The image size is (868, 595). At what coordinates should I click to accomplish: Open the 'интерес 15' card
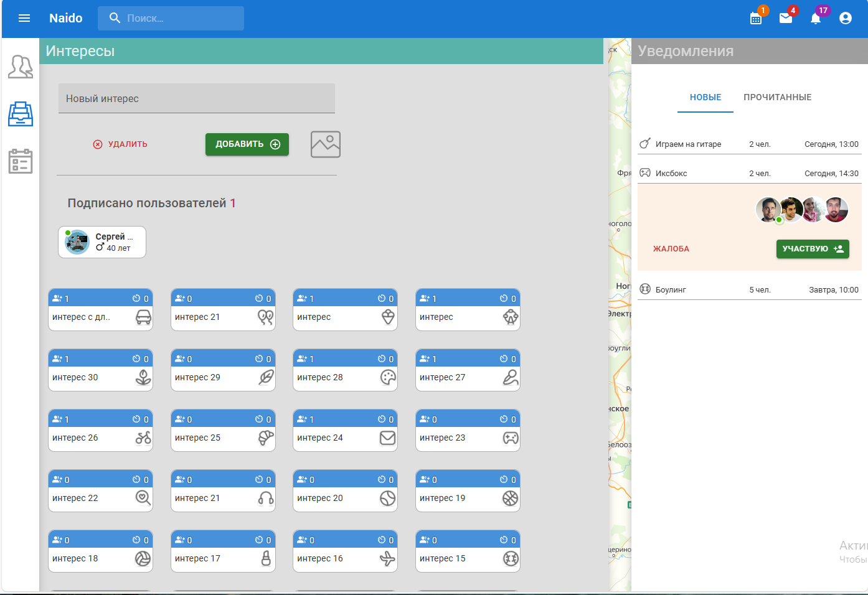click(468, 551)
